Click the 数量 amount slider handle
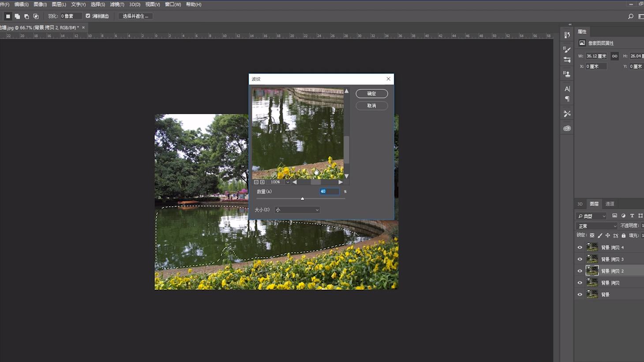Image resolution: width=644 pixels, height=362 pixels. [x=302, y=199]
